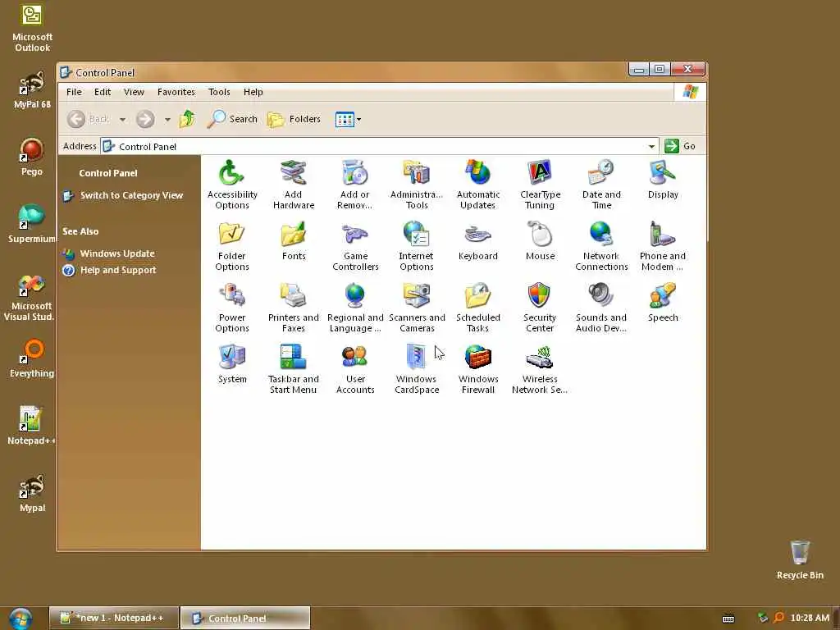Switch to Notepad++ taskbar button

[113, 618]
